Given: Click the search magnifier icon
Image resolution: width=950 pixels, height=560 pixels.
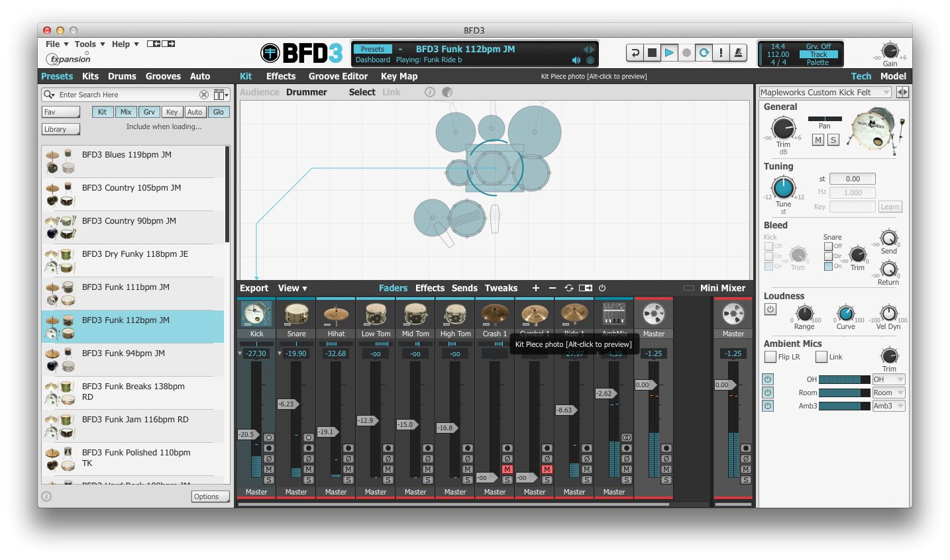Looking at the screenshot, I should pyautogui.click(x=49, y=95).
